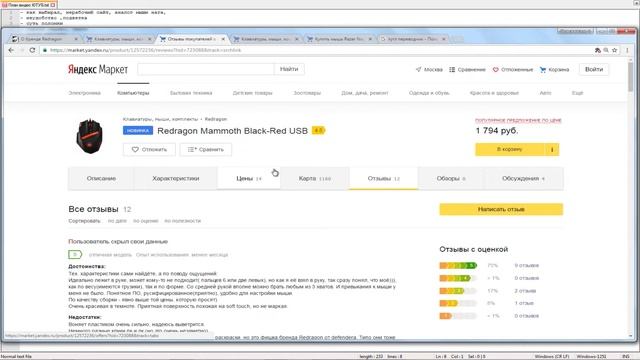The image size is (640, 360).
Task: Select the Отзывы product tab
Action: tap(383, 178)
